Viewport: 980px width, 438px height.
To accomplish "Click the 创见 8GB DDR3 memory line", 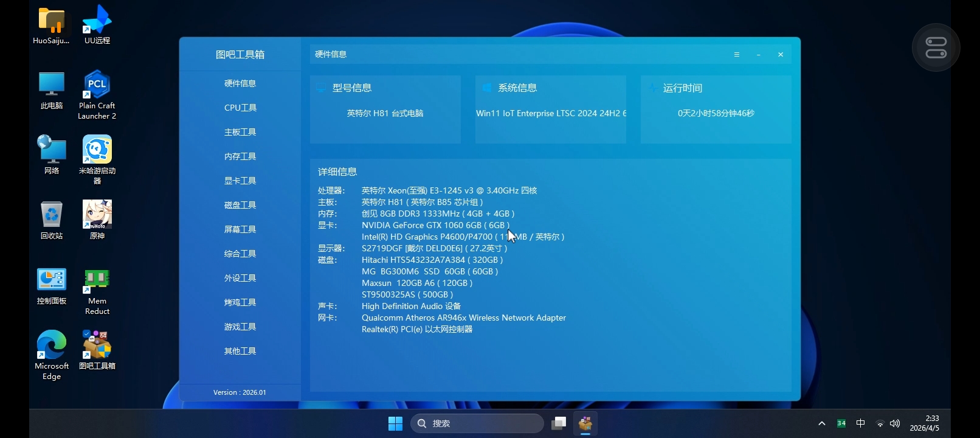I will [438, 214].
